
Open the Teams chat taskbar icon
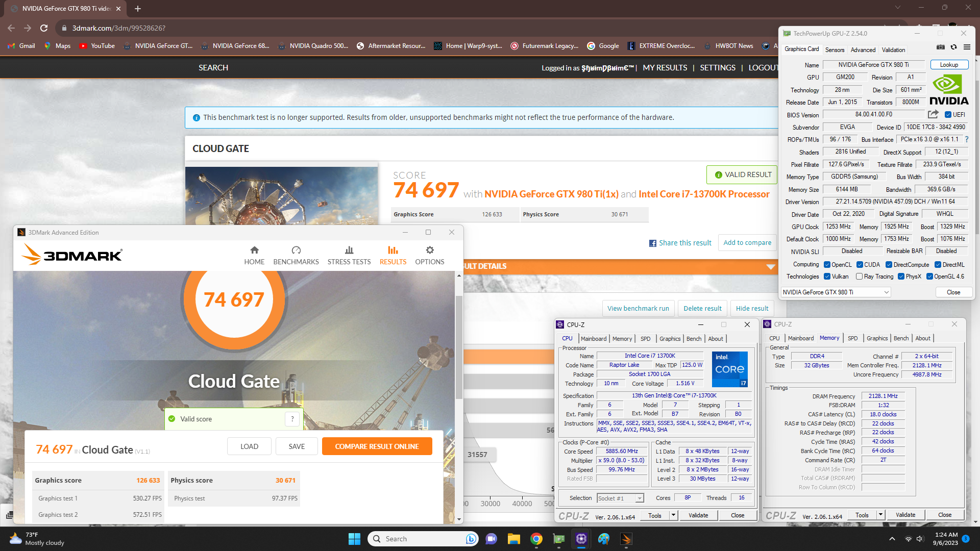click(x=491, y=539)
